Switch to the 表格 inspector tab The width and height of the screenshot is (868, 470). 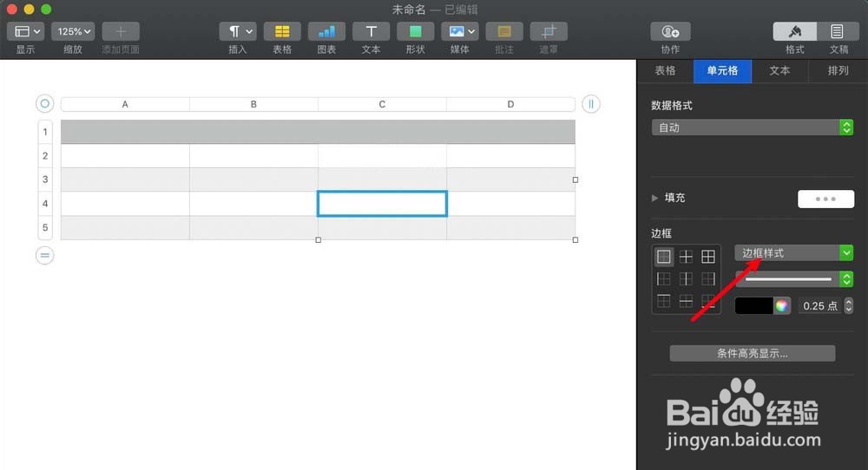click(x=666, y=71)
